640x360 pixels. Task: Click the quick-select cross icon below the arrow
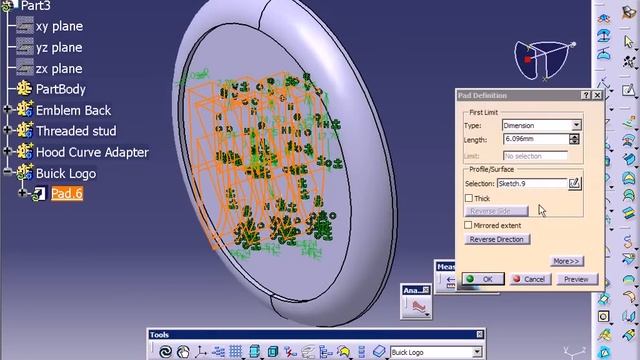[x=629, y=62]
